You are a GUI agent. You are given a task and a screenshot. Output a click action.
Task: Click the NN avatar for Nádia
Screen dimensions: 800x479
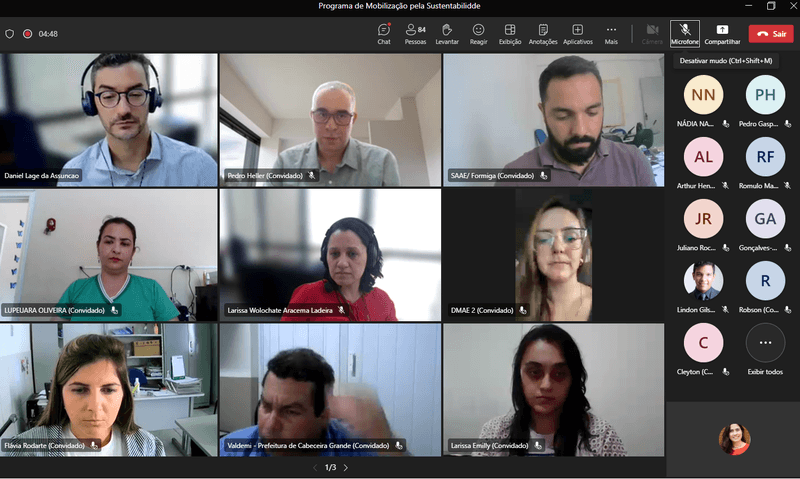(x=703, y=95)
